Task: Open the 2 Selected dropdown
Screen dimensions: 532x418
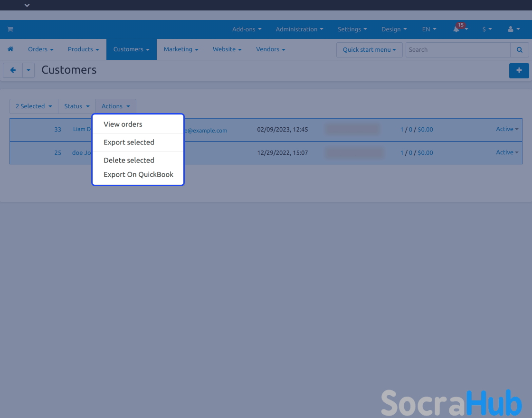Action: click(x=34, y=106)
